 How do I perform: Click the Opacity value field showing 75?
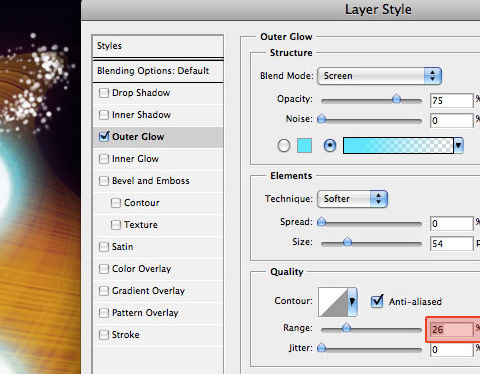[451, 101]
